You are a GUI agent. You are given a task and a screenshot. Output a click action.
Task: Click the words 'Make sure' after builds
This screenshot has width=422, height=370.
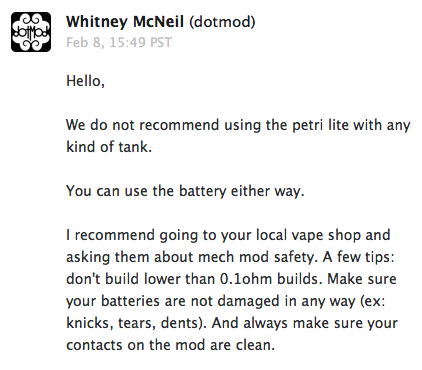[362, 279]
